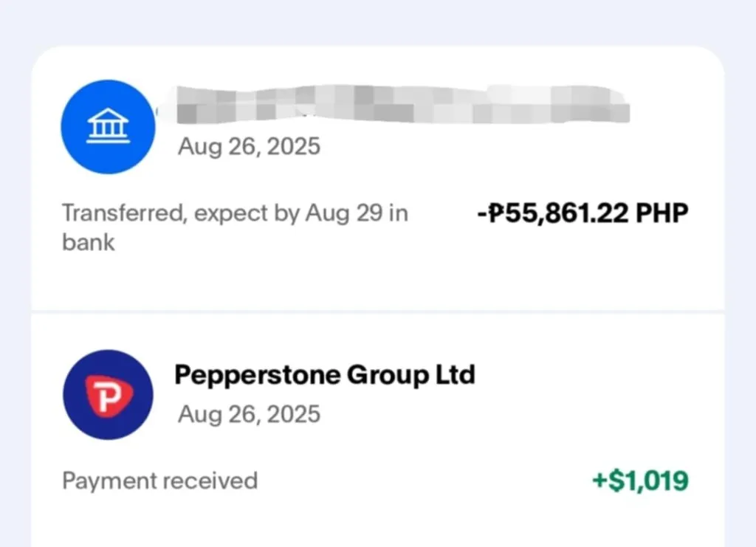
Task: Tap the blue bank transfer icon
Action: coord(108,127)
